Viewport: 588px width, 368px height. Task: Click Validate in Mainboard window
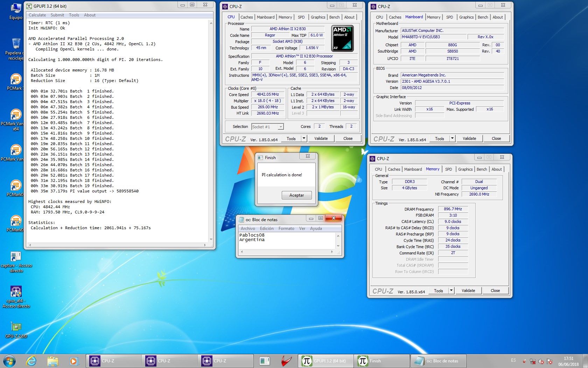(469, 138)
